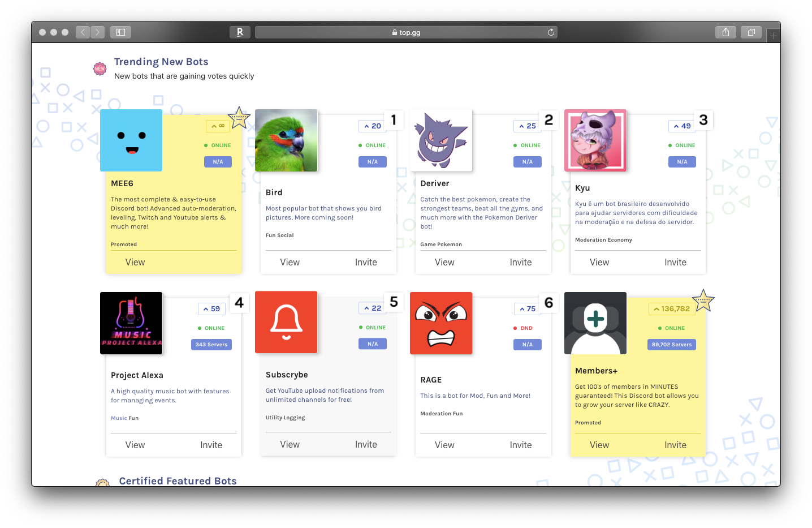
Task: View the Subscrybe bot page
Action: (x=290, y=445)
